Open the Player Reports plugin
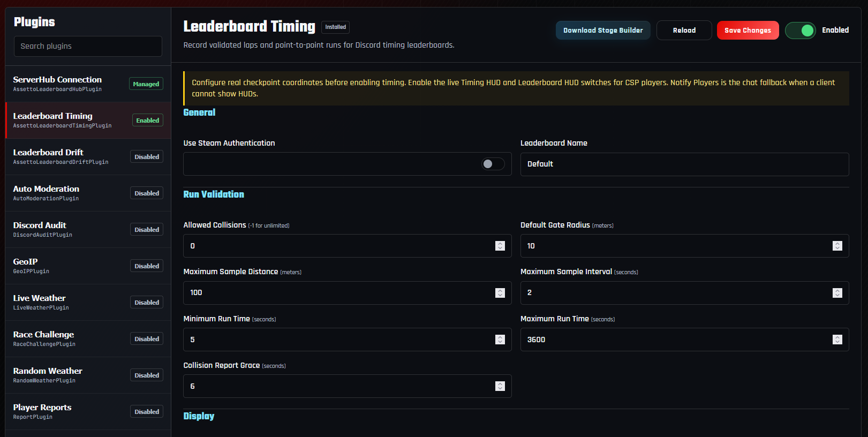 pos(88,412)
